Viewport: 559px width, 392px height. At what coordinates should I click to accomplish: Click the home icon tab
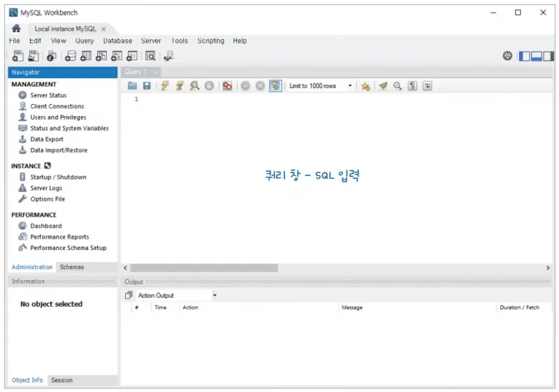tap(16, 29)
